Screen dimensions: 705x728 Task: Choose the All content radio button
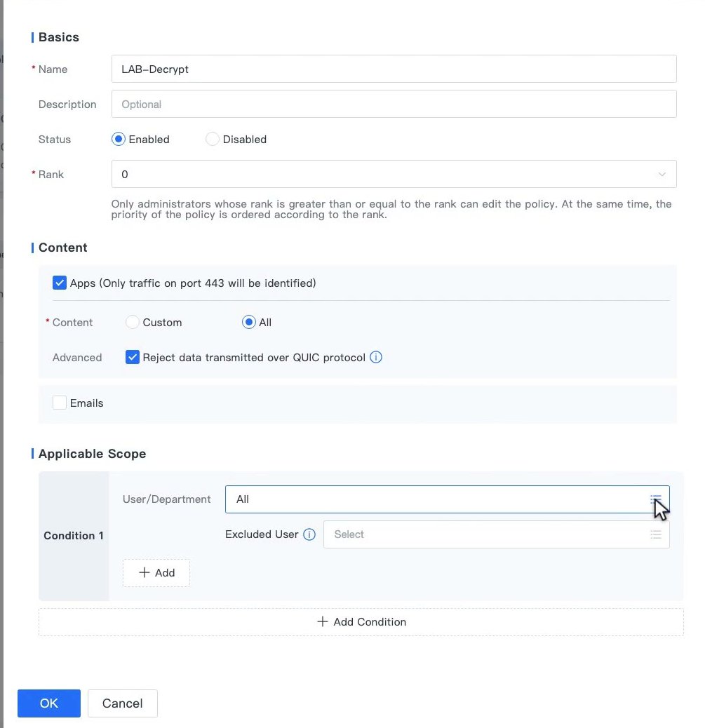click(x=249, y=322)
